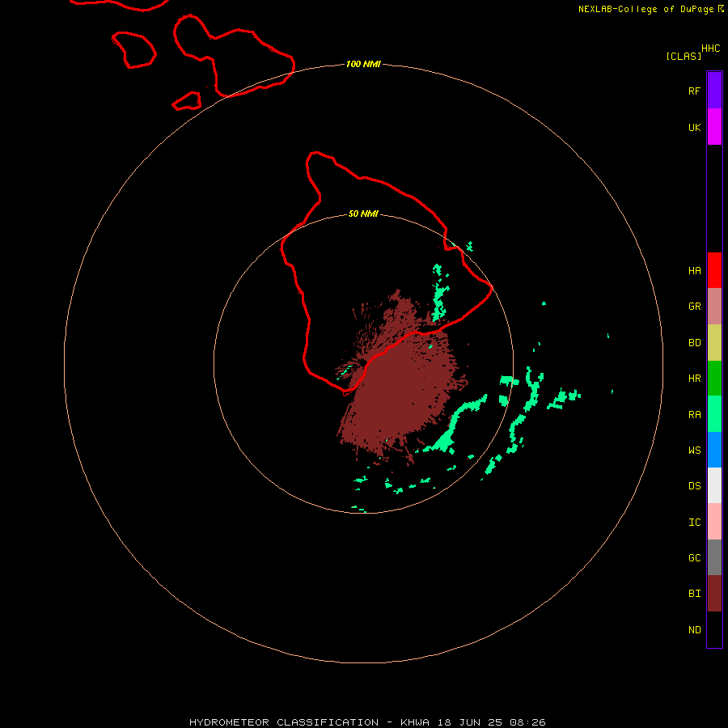This screenshot has width=728, height=728.
Task: Click the HYDROMETEOR CLASSIFICATION title text
Action: coord(284,722)
